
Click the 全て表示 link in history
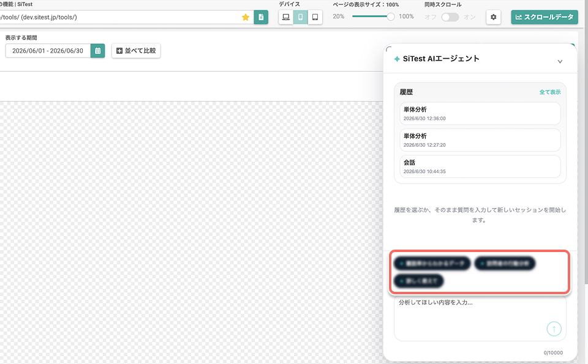pyautogui.click(x=550, y=92)
